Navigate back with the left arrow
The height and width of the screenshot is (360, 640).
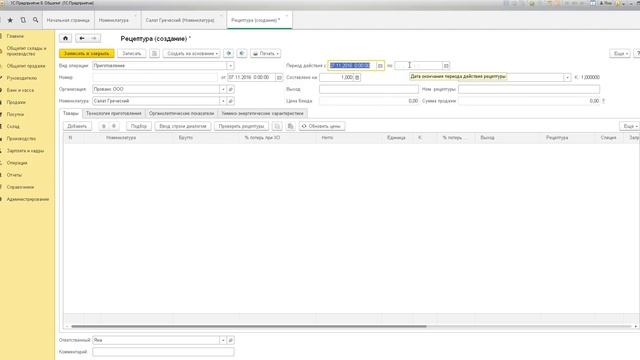click(82, 38)
